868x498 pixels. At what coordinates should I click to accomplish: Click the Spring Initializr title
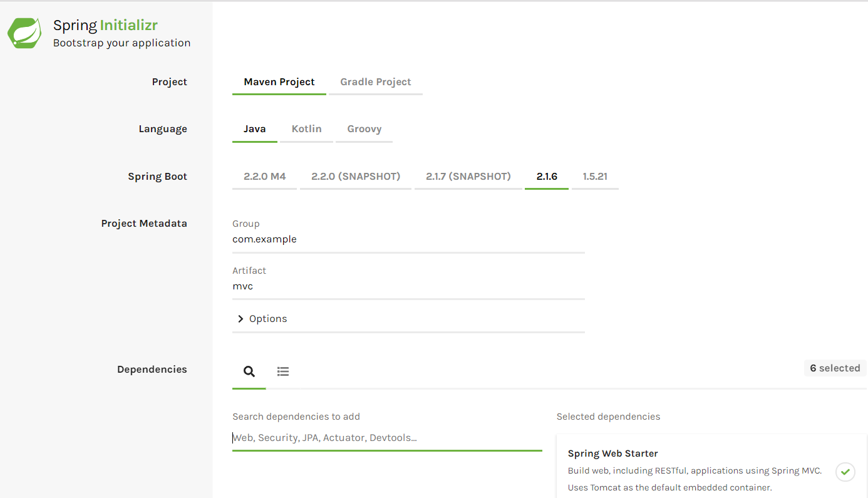[105, 26]
